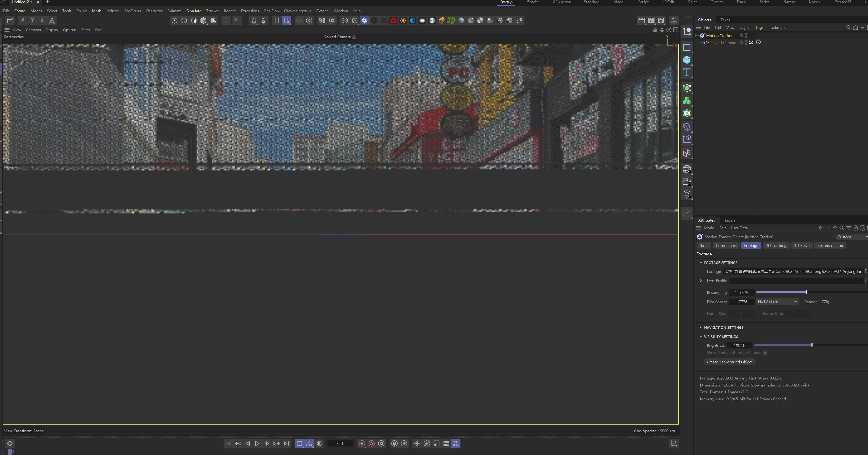Image resolution: width=868 pixels, height=455 pixels.
Task: Expand the Lens Profile row
Action: [701, 281]
